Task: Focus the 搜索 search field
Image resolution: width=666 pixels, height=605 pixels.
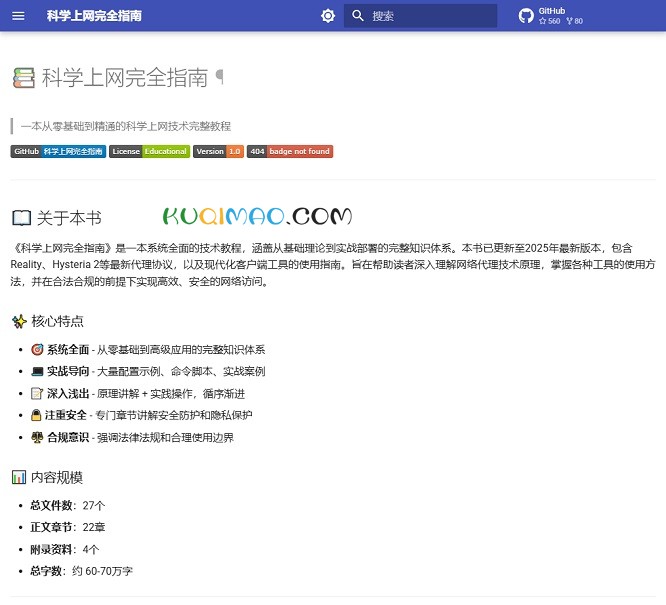Action: [x=420, y=16]
